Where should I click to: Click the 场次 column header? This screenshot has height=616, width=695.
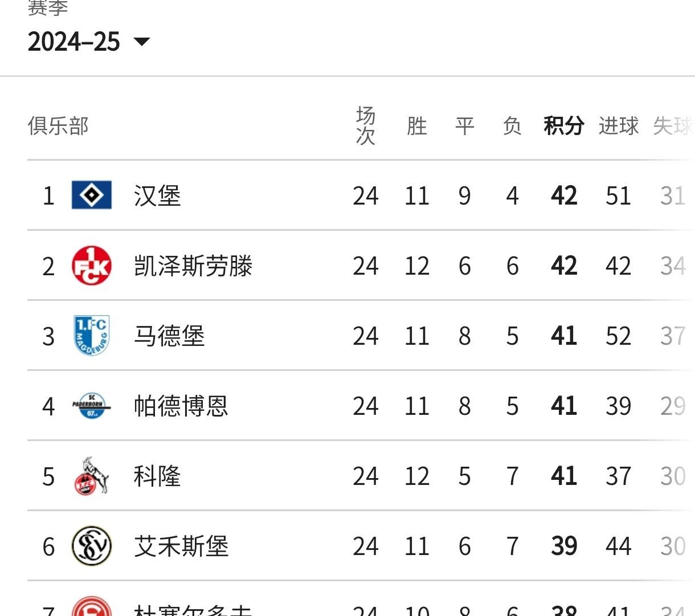point(366,126)
